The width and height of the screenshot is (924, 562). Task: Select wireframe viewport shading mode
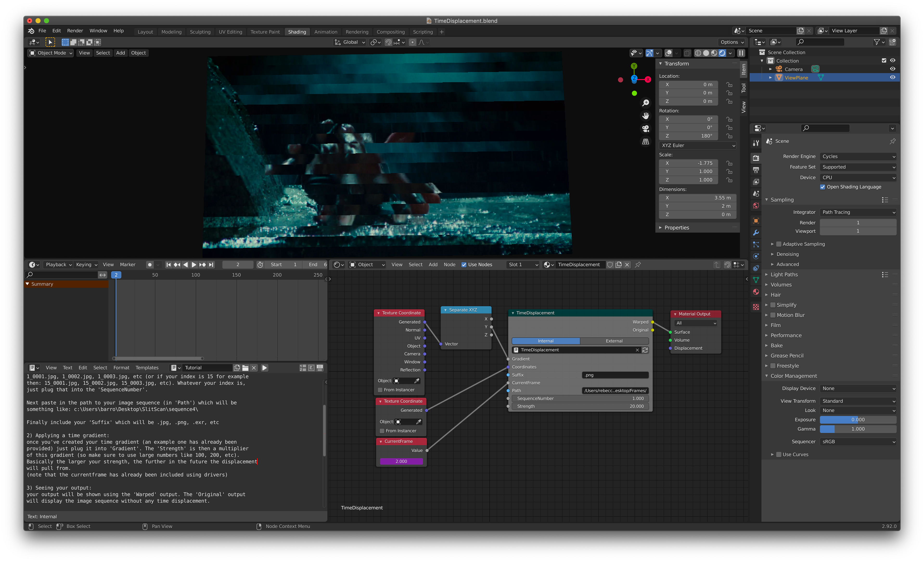(x=698, y=53)
